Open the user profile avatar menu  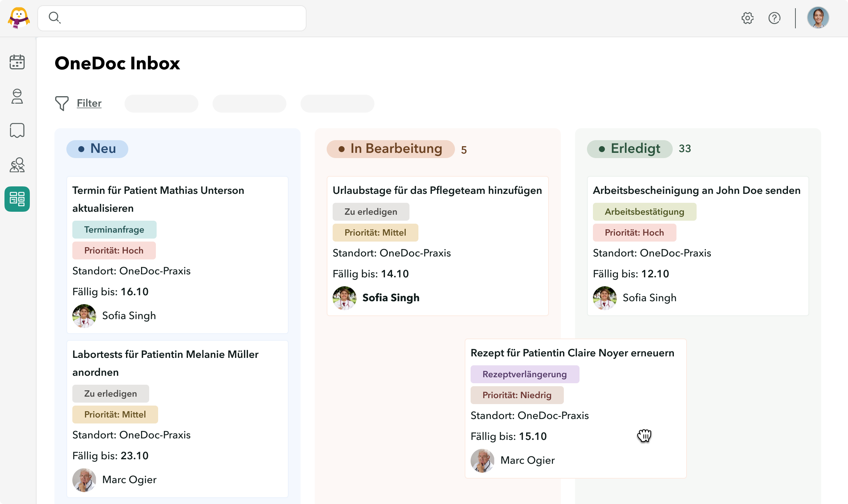pyautogui.click(x=818, y=18)
